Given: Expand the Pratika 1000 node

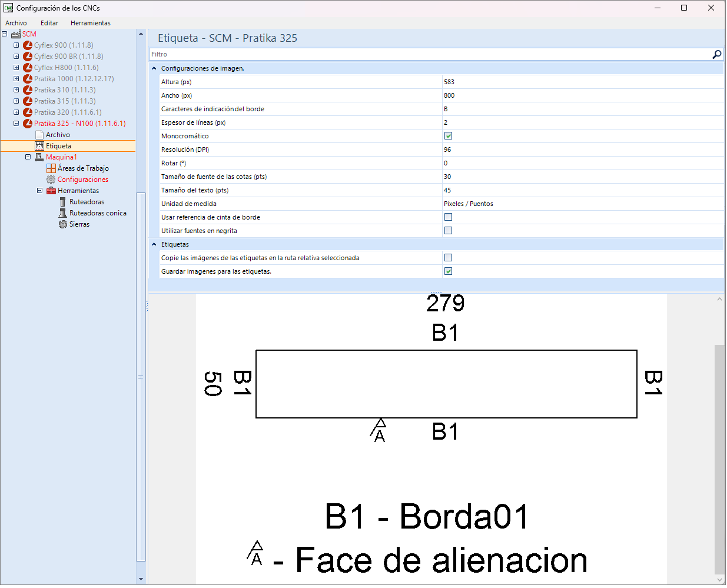Looking at the screenshot, I should tap(16, 79).
